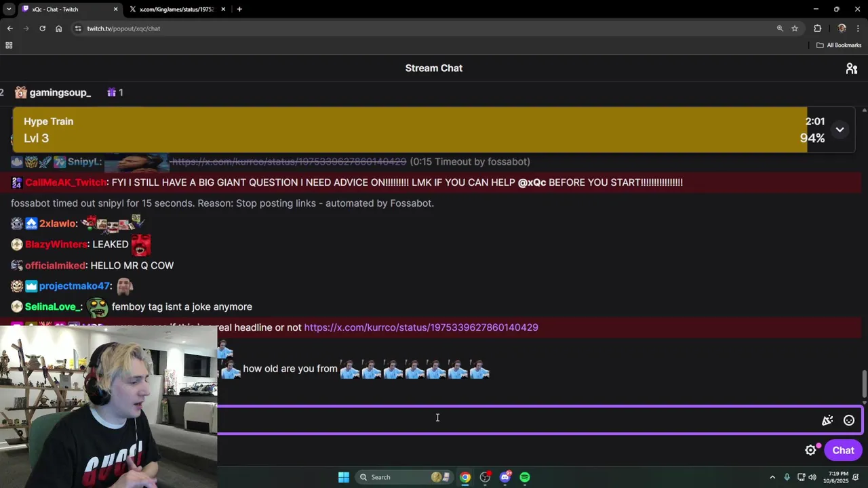Close the x.com/KingJames tab
This screenshot has width=868, height=488.
pos(224,9)
